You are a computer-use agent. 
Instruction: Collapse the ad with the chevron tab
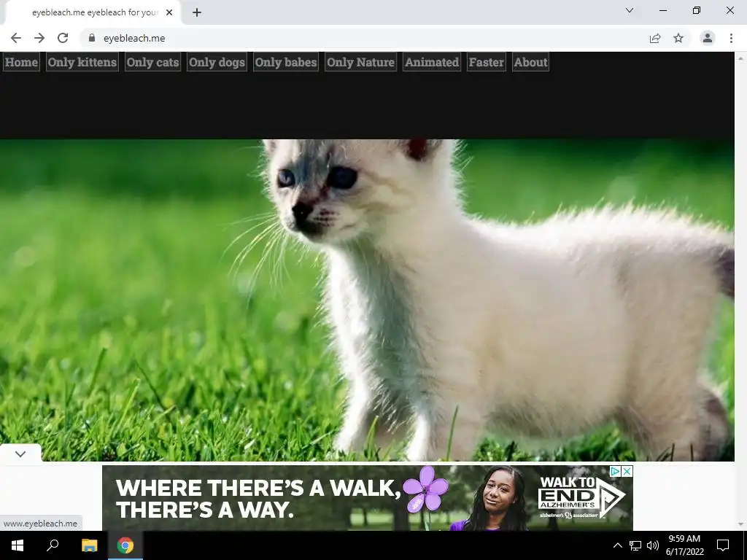point(20,454)
